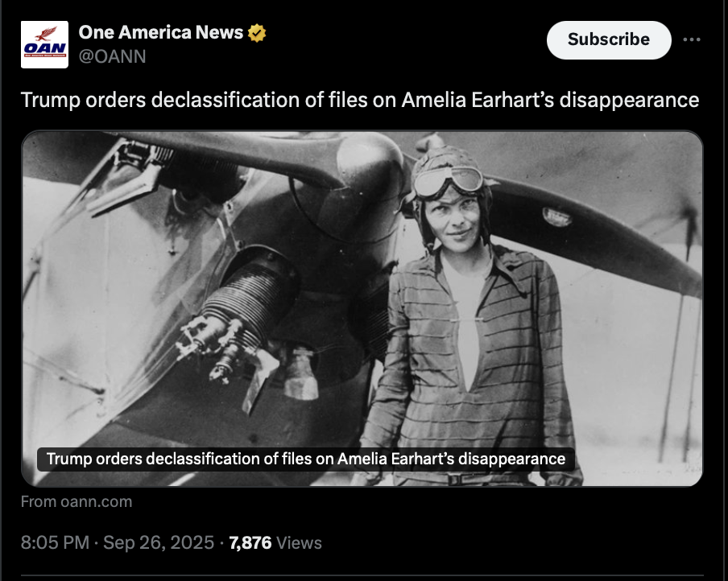
Task: Subscribe to One America News
Action: pos(608,39)
